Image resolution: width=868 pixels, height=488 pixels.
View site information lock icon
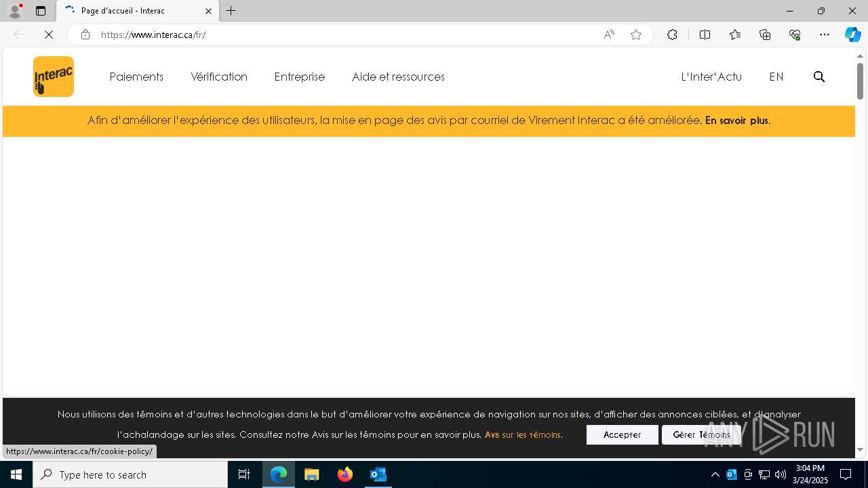pos(85,35)
